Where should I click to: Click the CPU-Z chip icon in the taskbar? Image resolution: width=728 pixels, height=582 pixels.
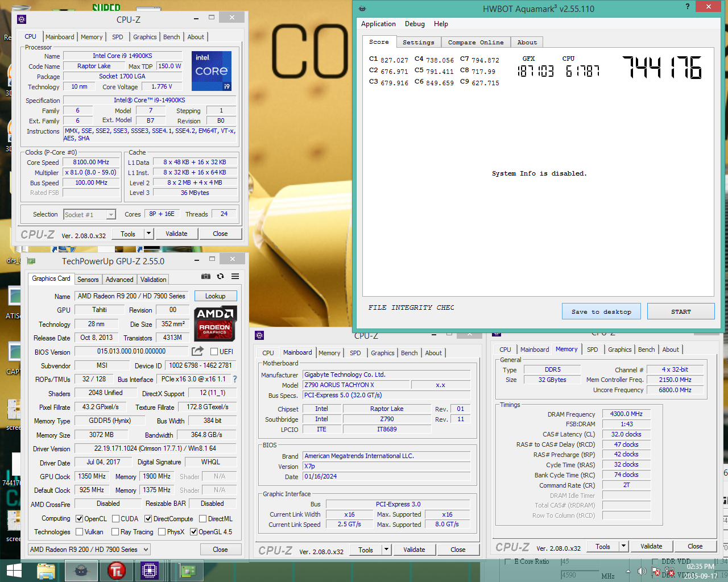pos(150,571)
